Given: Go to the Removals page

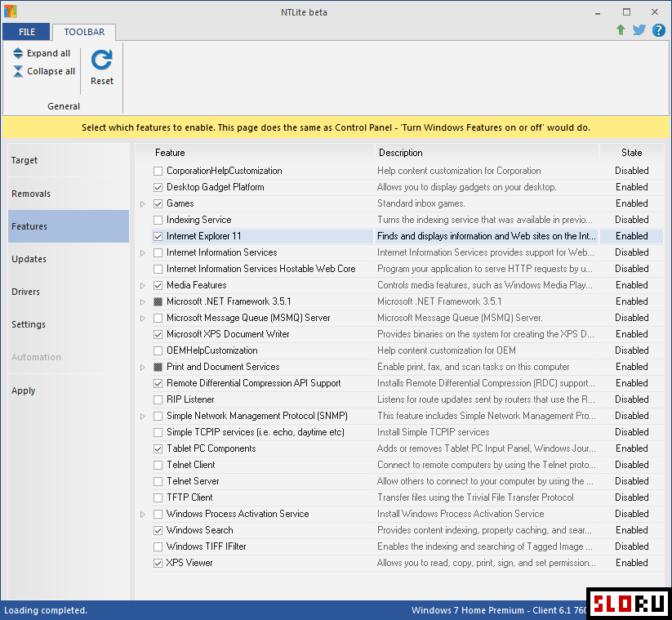Looking at the screenshot, I should tap(69, 194).
